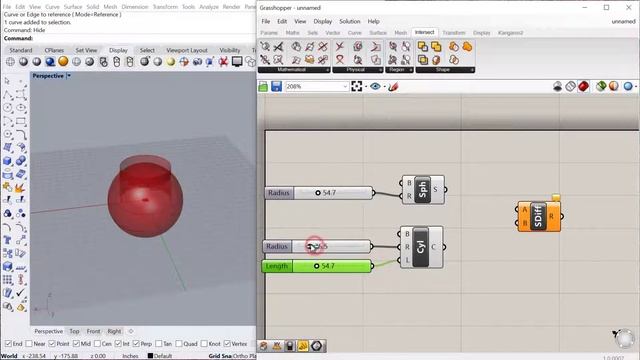
Task: Toggle the eye preview icon on canvas toolbar
Action: 375,86
